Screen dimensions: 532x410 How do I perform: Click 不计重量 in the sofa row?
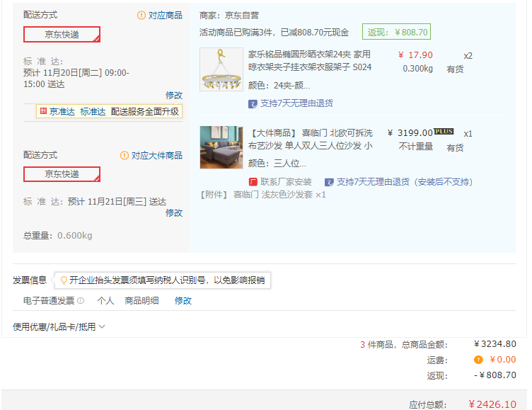(416, 147)
